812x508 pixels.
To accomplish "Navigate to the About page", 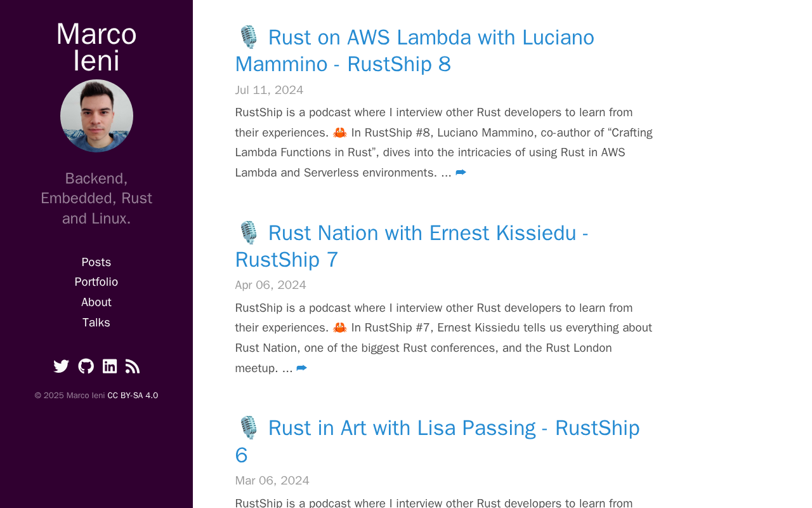I will (x=96, y=302).
